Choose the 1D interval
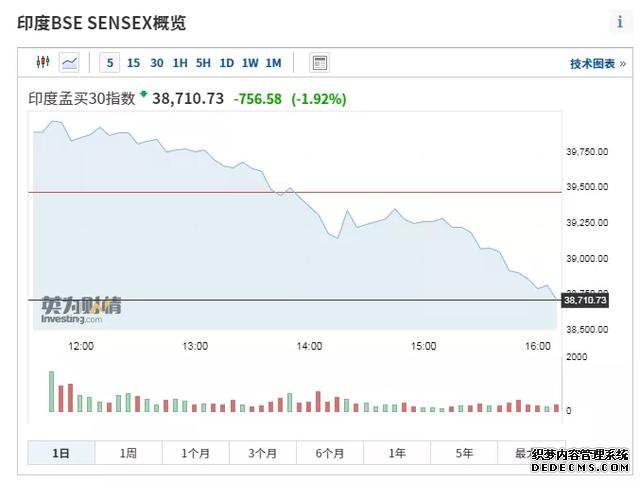The width and height of the screenshot is (640, 482). click(227, 63)
